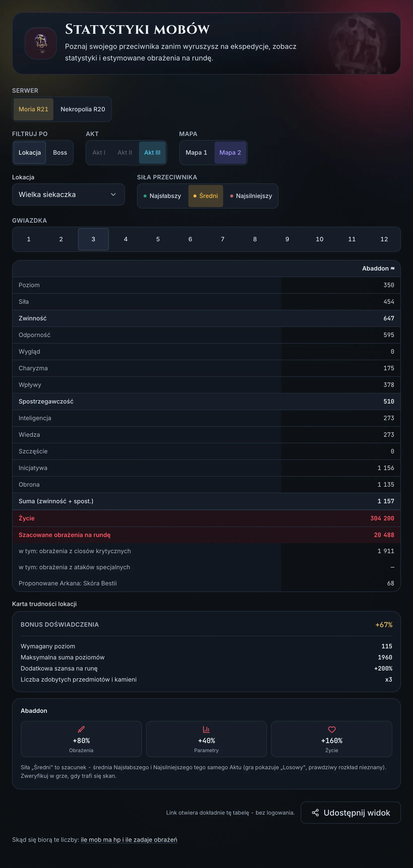Click the Obrona value 1 135
413x868 pixels.
click(x=386, y=485)
